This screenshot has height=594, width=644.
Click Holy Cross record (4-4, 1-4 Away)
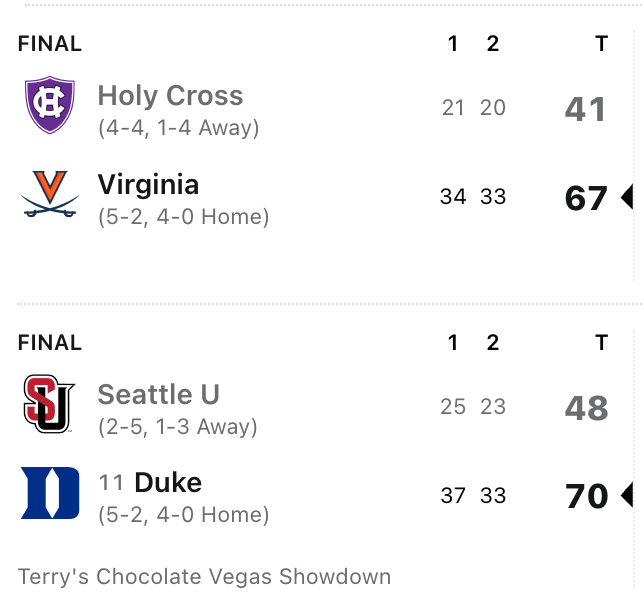coord(178,128)
